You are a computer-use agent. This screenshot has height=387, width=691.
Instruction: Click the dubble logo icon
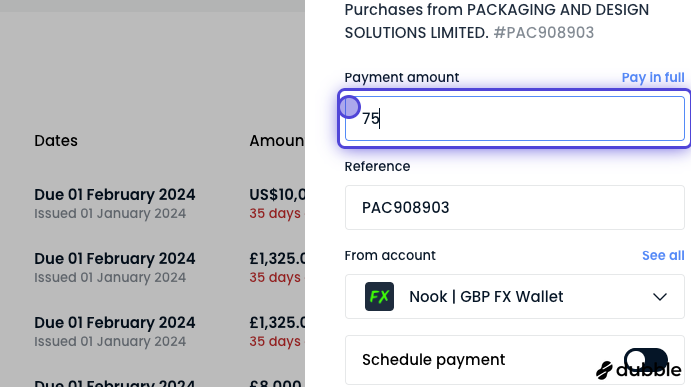tap(605, 370)
